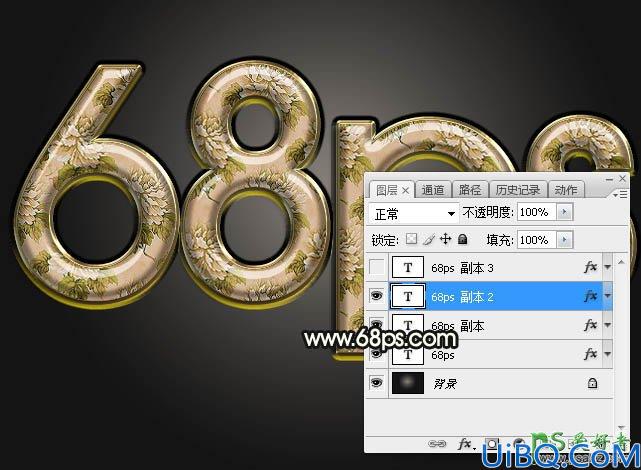Image resolution: width=641 pixels, height=470 pixels.
Task: Expand effects of 68ps 副本 2
Action: [607, 296]
